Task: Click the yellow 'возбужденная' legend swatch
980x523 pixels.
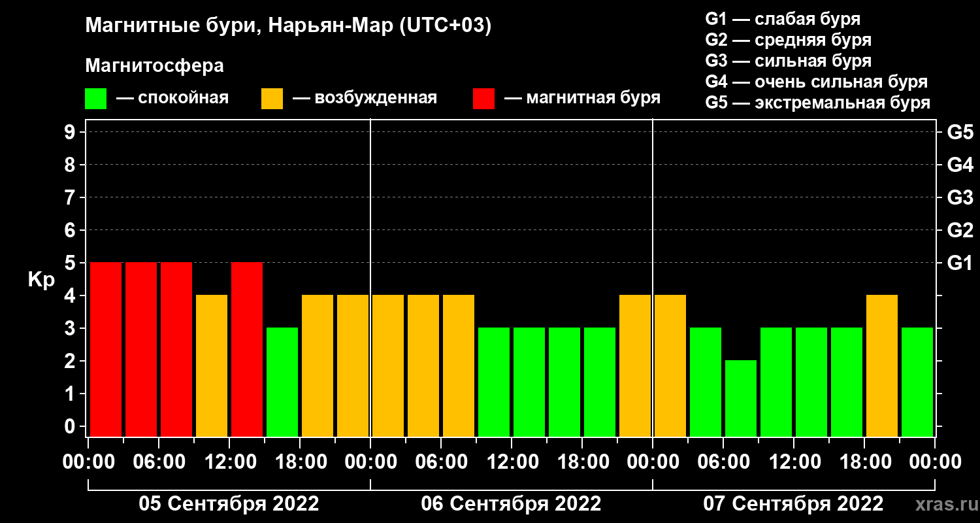Action: click(272, 99)
